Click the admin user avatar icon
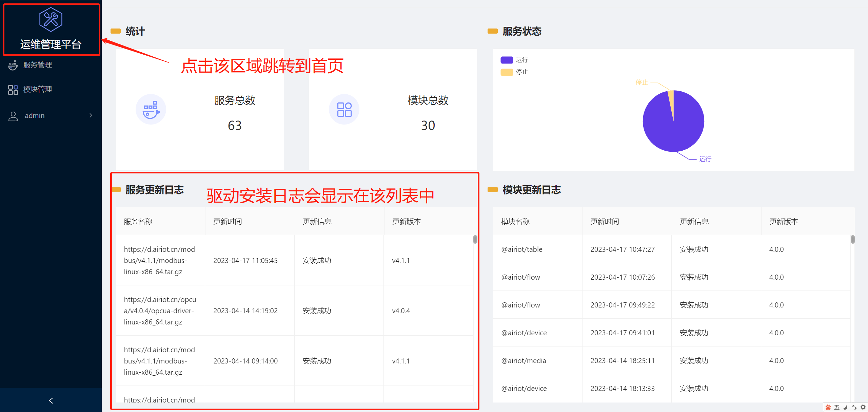Image resolution: width=868 pixels, height=412 pixels. pyautogui.click(x=13, y=116)
